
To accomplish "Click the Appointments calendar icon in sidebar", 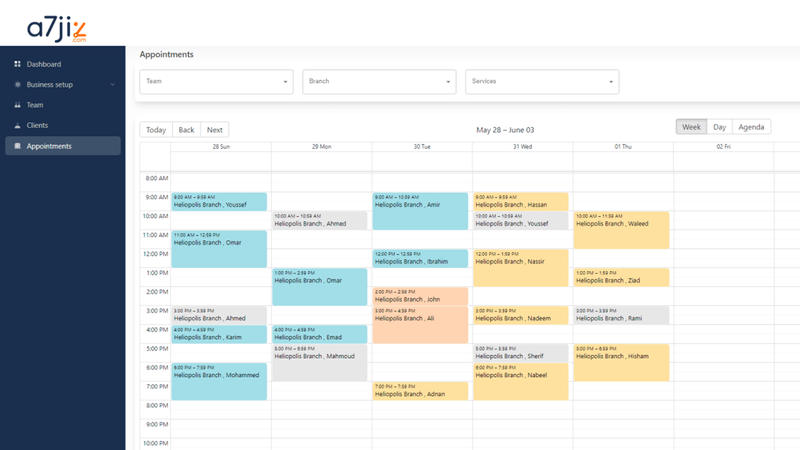I will tap(17, 147).
